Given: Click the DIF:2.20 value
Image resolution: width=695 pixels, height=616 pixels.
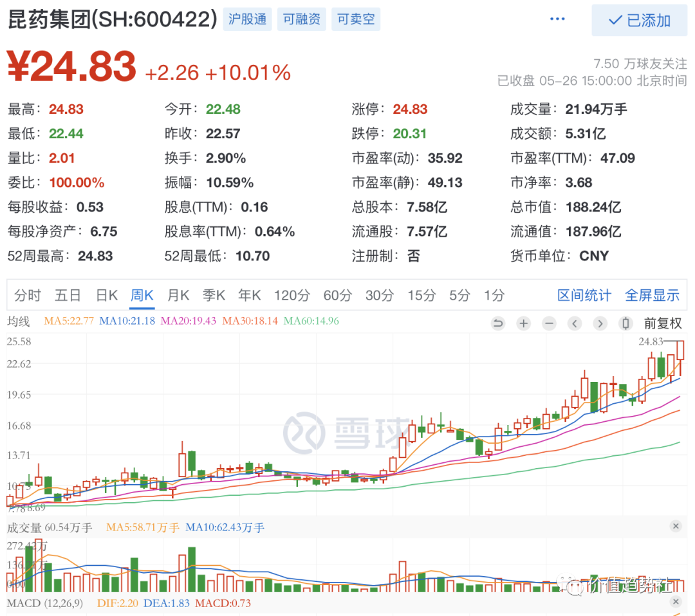Looking at the screenshot, I should (118, 603).
